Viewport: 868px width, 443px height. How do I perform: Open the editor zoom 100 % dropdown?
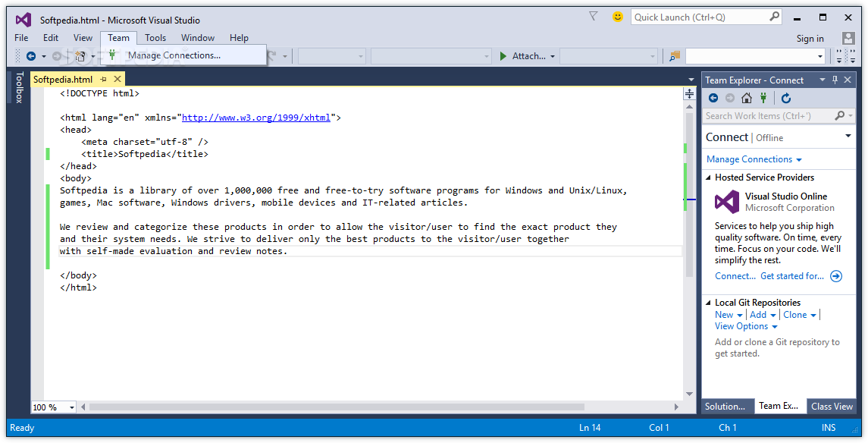point(72,407)
